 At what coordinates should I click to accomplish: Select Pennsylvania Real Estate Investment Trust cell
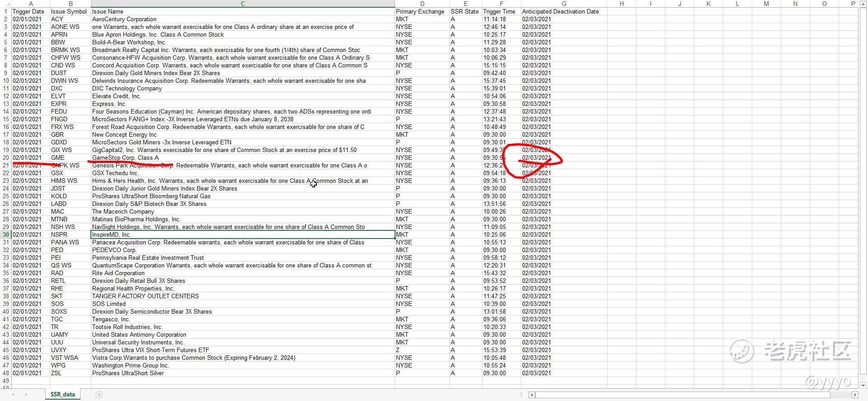coord(243,258)
